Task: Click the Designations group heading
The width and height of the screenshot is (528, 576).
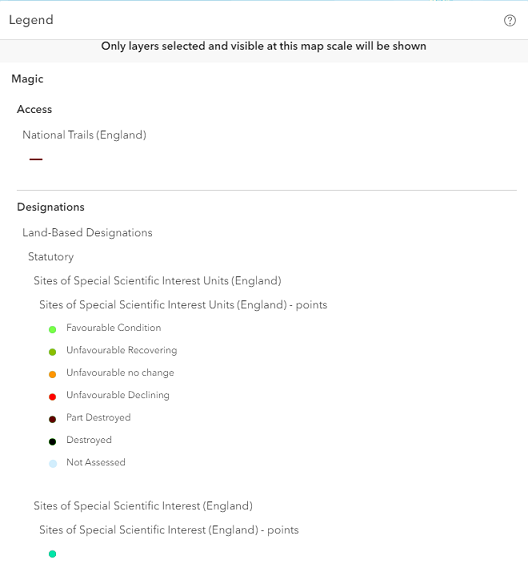Action: pos(51,207)
